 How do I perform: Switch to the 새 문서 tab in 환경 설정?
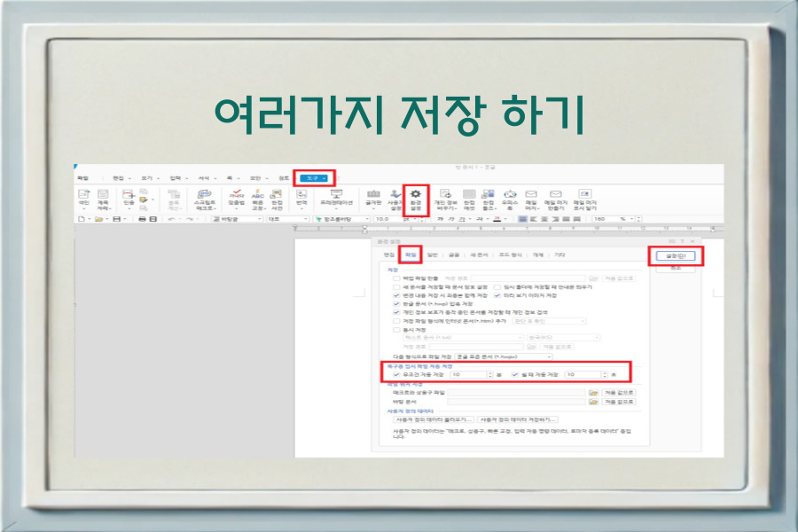[x=479, y=254]
